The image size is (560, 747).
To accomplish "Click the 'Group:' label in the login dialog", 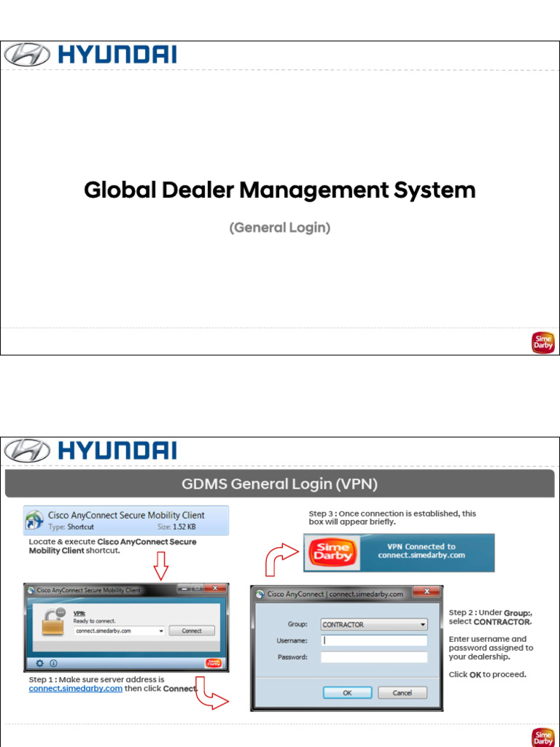I will point(297,624).
